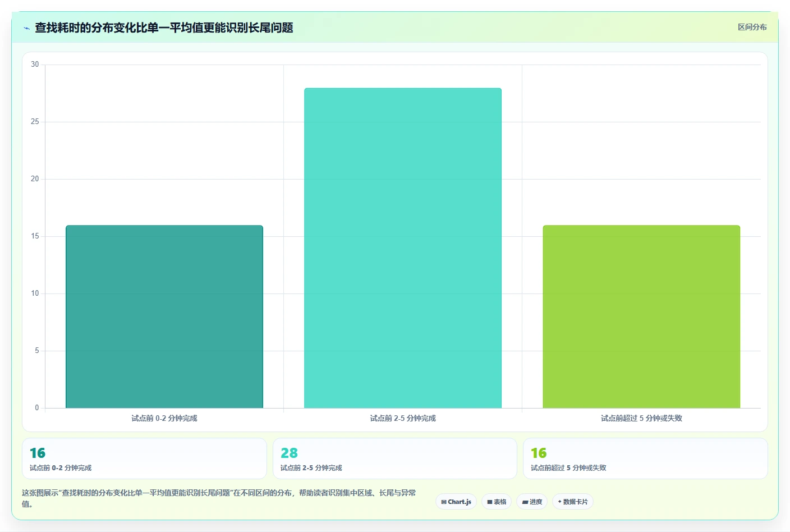Click the x-axis label 试点前 0-2 分钟完成
Screen dimensions: 790x532
(x=164, y=418)
